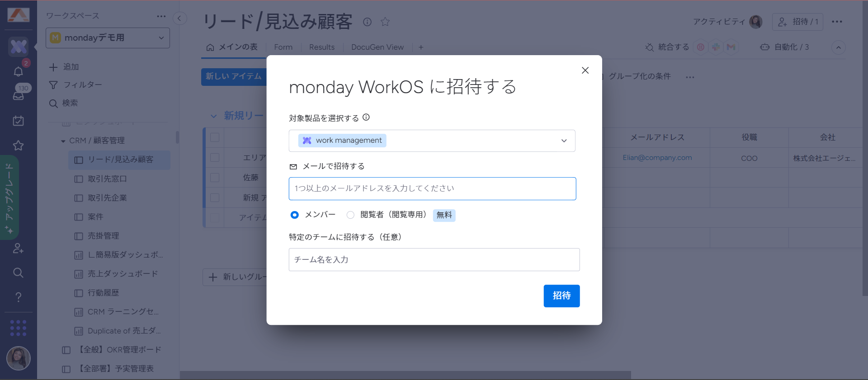Open toolbar more options three-dots
The height and width of the screenshot is (380, 868).
pyautogui.click(x=690, y=77)
